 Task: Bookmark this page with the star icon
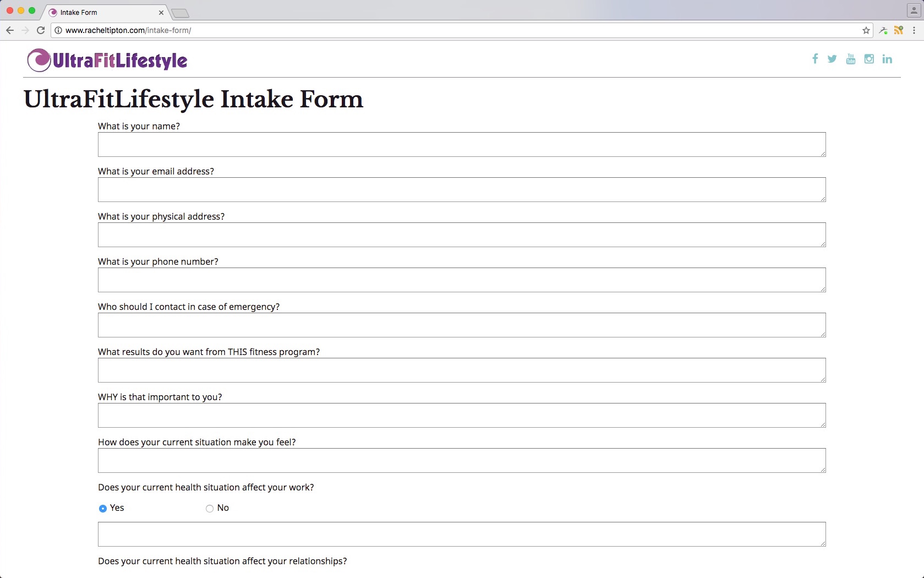pyautogui.click(x=866, y=30)
